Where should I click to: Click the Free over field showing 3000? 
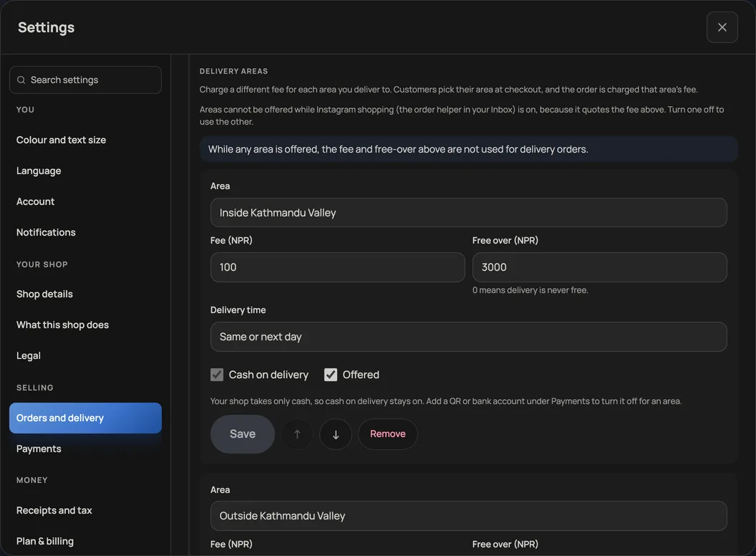[x=600, y=267]
